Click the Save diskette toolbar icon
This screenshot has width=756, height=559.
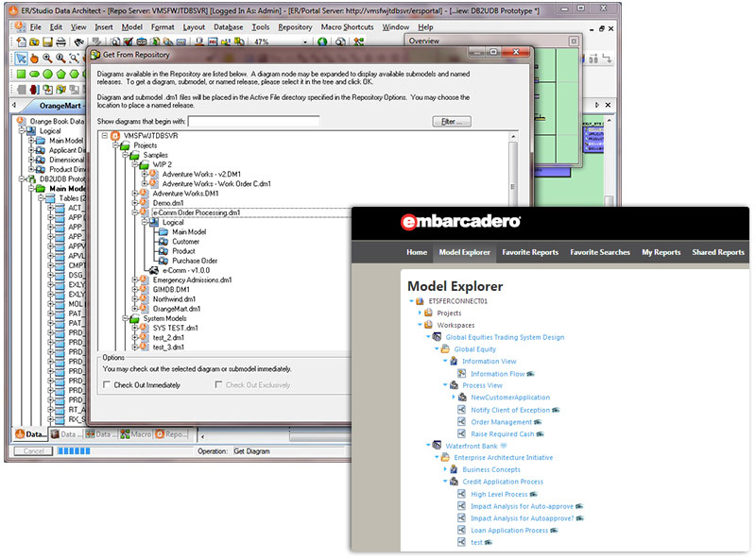pyautogui.click(x=47, y=42)
